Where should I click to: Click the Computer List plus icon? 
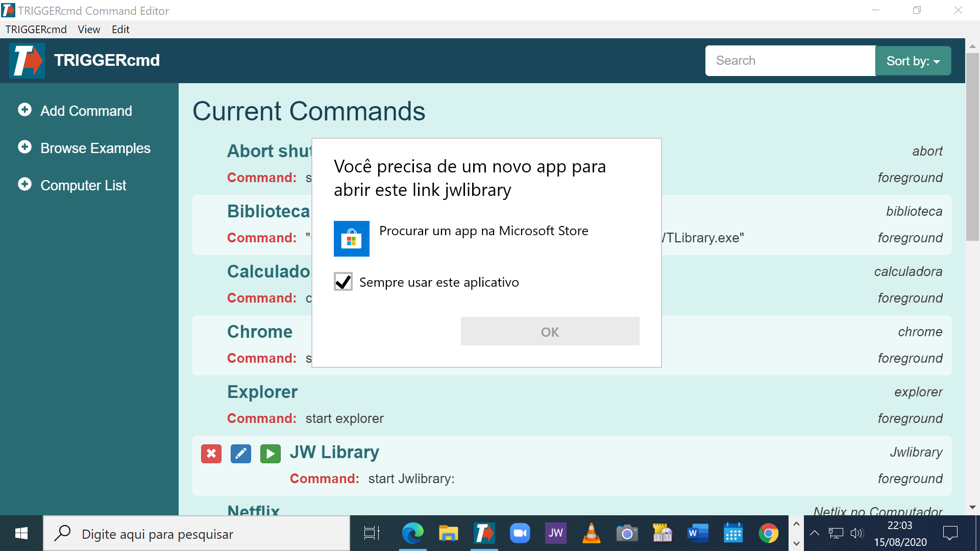[24, 184]
